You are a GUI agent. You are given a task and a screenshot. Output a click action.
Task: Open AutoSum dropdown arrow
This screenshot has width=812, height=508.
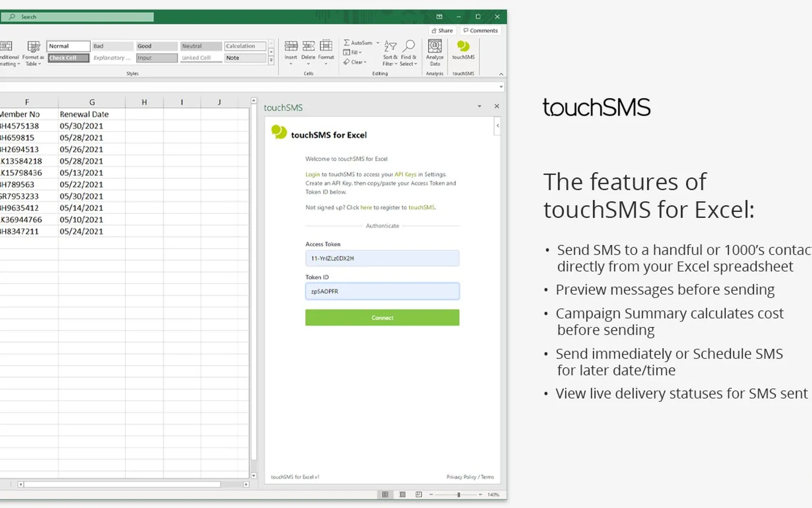pos(378,43)
